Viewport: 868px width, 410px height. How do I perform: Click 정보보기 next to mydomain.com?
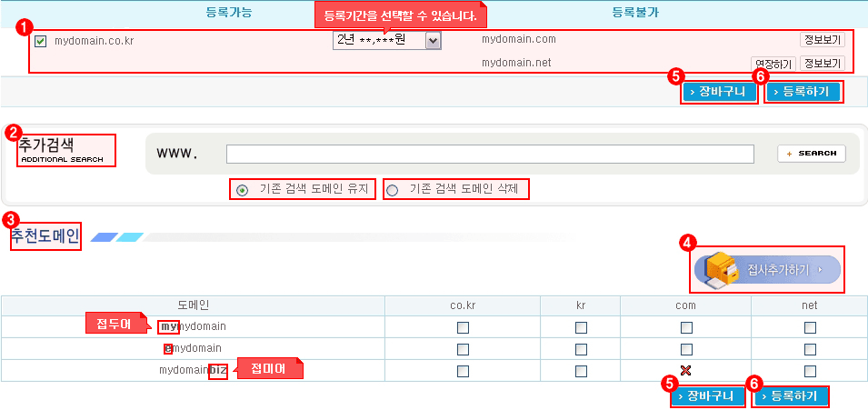click(822, 40)
